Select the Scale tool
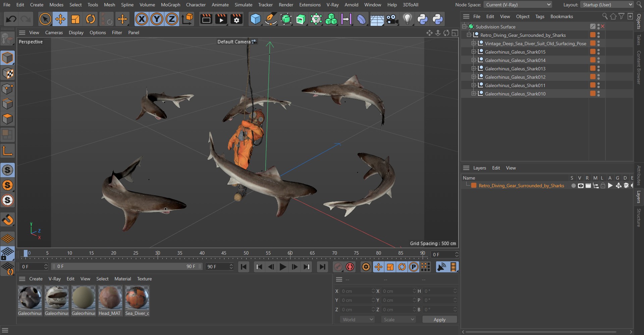Viewport: 644px width, 335px height. (75, 19)
